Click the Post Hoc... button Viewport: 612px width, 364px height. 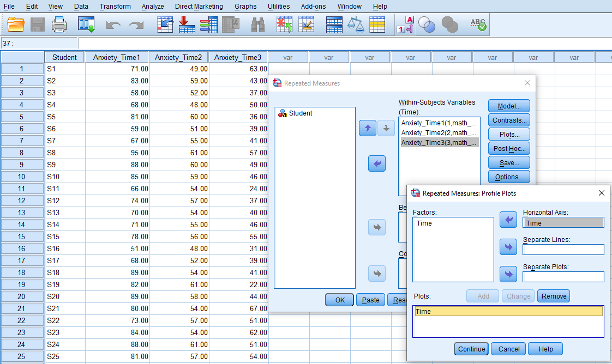click(509, 148)
